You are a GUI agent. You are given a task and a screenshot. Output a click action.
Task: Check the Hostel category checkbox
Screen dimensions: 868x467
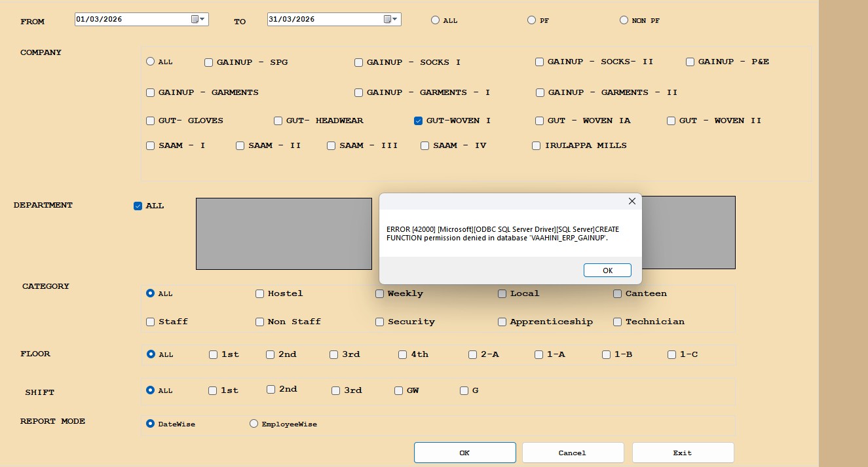coord(259,294)
